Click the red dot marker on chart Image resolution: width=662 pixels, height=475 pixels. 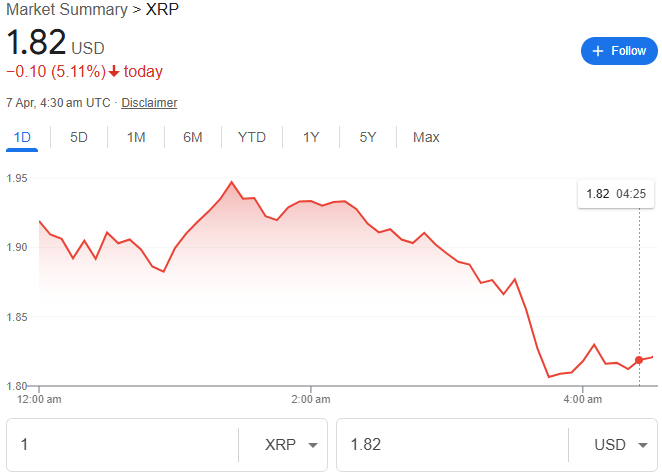639,360
